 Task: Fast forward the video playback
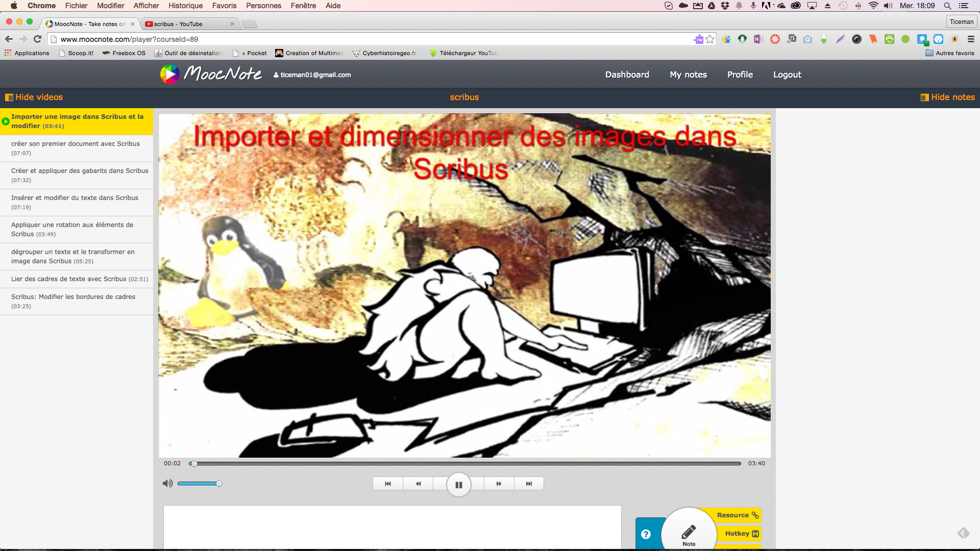[x=499, y=484]
